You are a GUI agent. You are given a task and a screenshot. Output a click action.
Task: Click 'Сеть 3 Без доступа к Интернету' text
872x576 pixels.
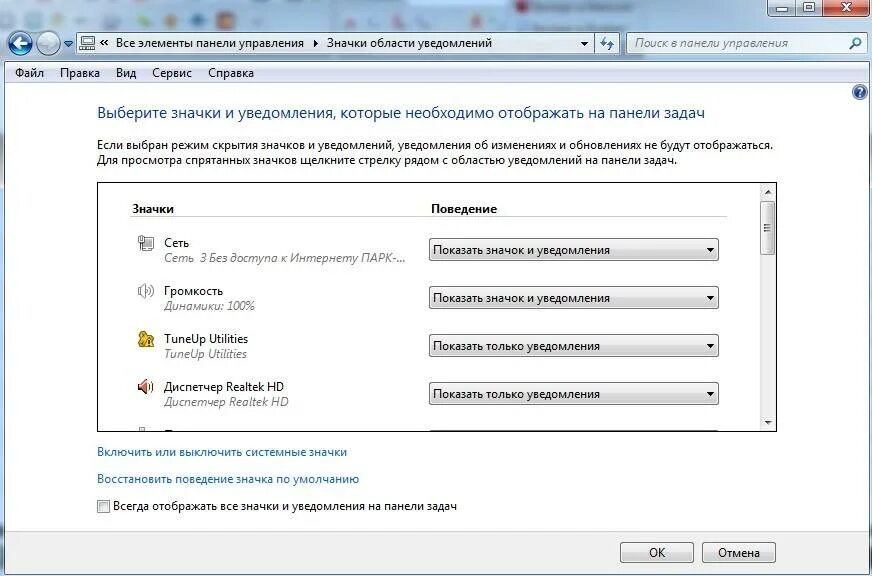pyautogui.click(x=285, y=258)
